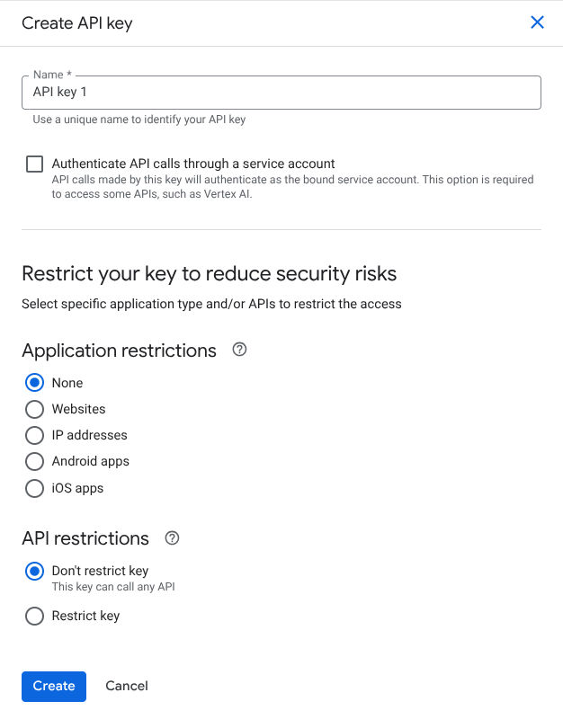Screen dimensions: 563x728
Task: Select the iOS apps restriction
Action: 34,488
